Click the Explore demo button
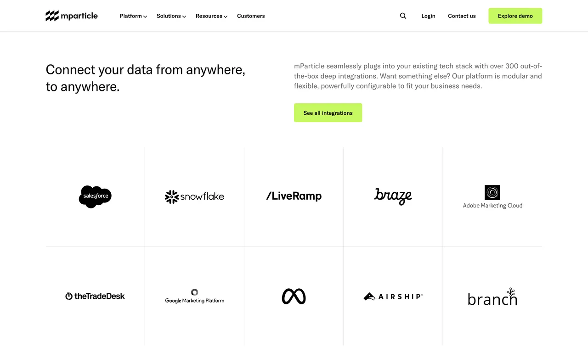This screenshot has width=588, height=364. point(515,16)
